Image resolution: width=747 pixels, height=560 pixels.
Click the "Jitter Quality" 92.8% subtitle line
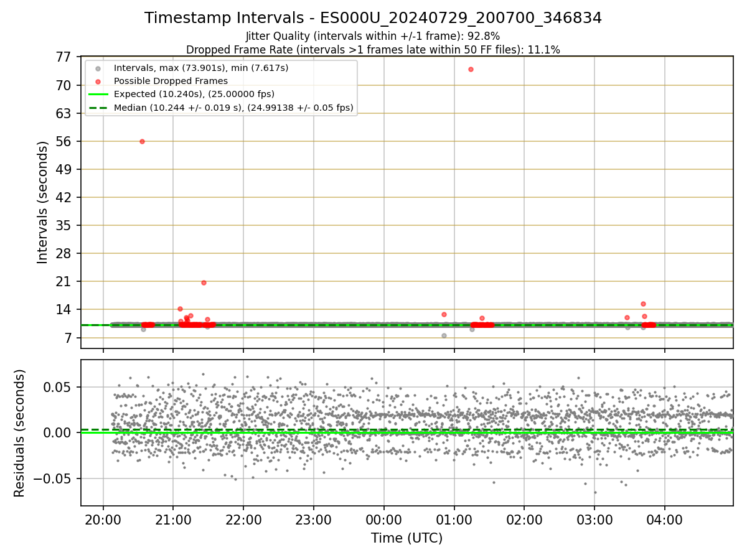(373, 36)
